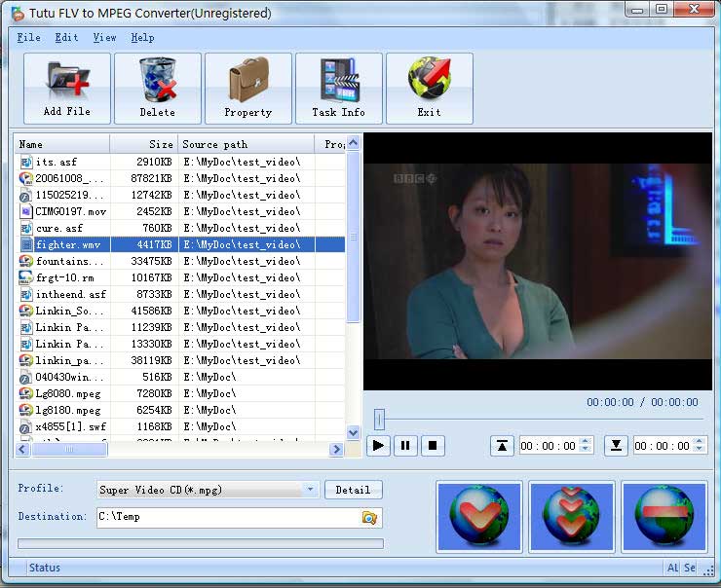This screenshot has width=721, height=588.
Task: Click the app icon in title bar
Action: point(18,14)
